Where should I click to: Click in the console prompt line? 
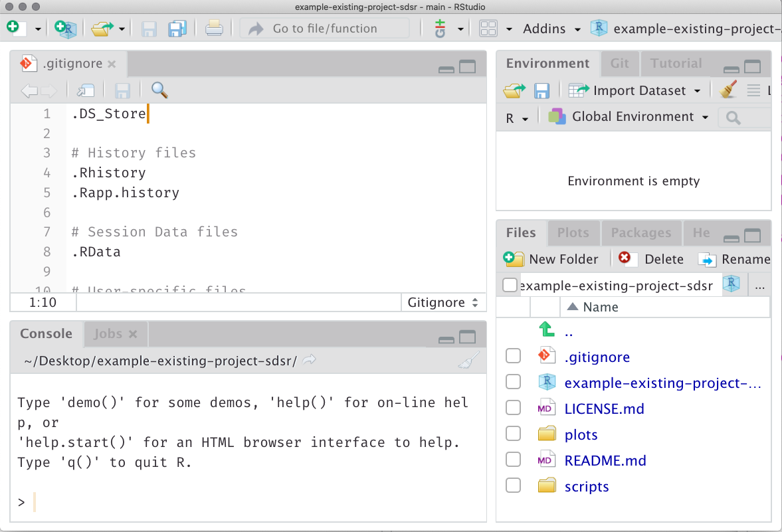[248, 501]
